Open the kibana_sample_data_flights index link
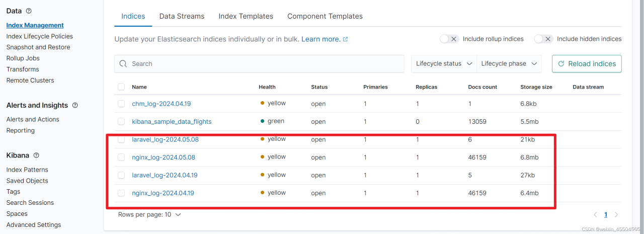This screenshot has width=644, height=234. point(172,121)
